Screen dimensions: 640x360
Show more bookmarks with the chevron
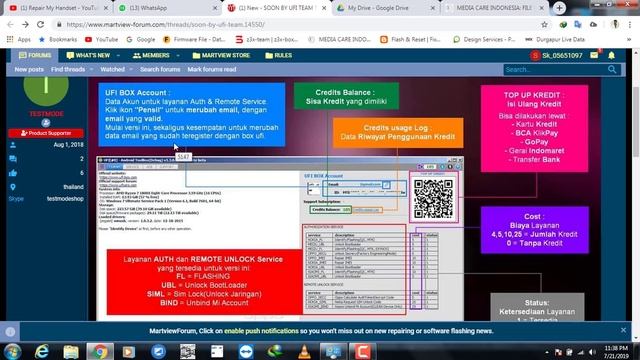[629, 40]
